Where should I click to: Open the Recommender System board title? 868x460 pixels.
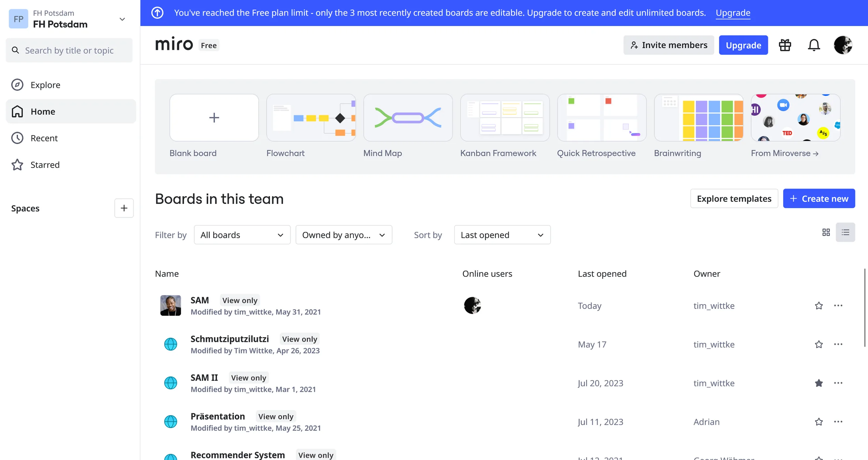(237, 455)
